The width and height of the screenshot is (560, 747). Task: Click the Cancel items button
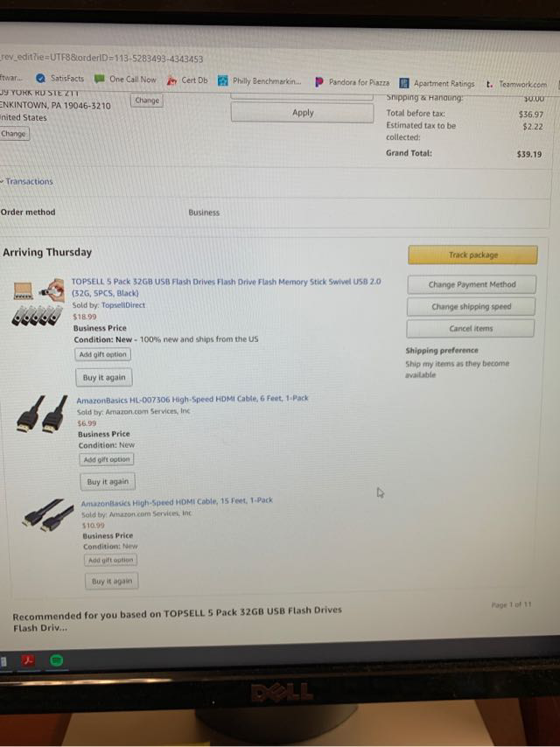[x=471, y=328]
